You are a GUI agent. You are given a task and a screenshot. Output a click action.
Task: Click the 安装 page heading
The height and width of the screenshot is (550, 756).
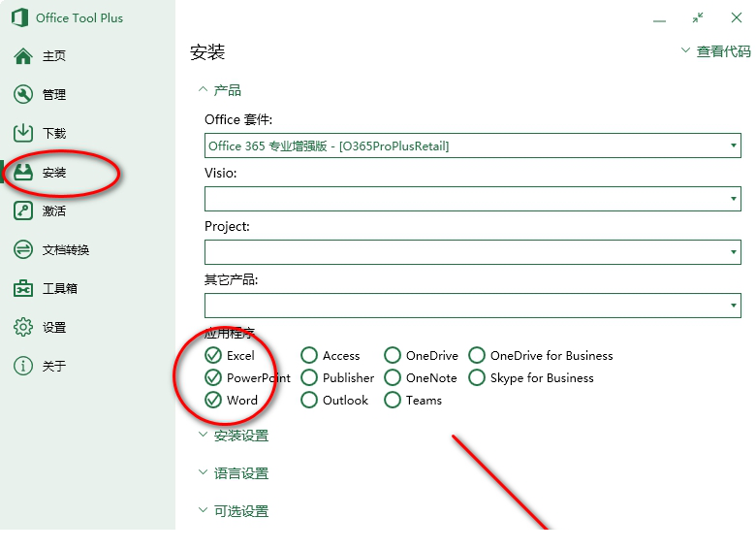(207, 52)
